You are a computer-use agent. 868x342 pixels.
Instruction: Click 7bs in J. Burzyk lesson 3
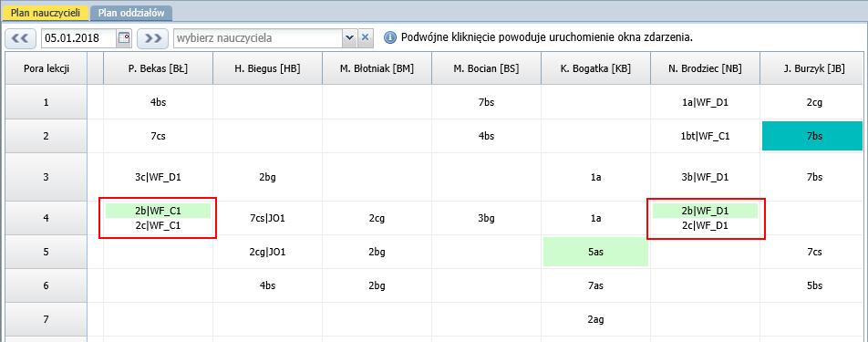814,177
